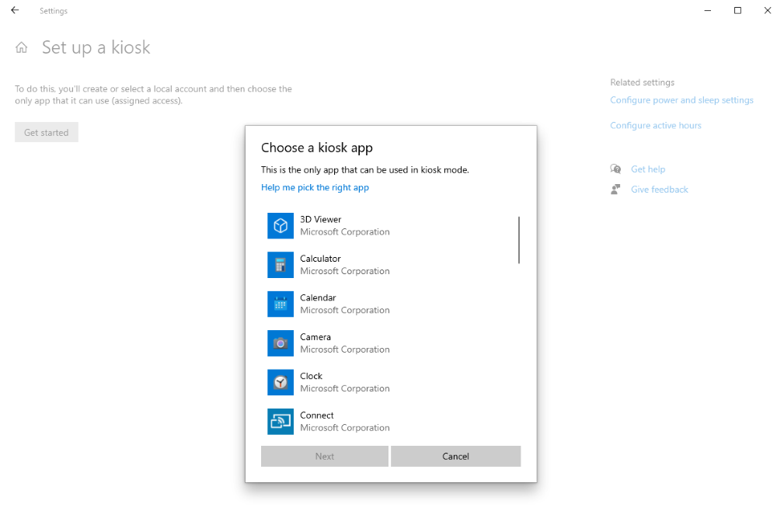Click the Get help question-mark icon
This screenshot has height=532, width=777.
[615, 169]
